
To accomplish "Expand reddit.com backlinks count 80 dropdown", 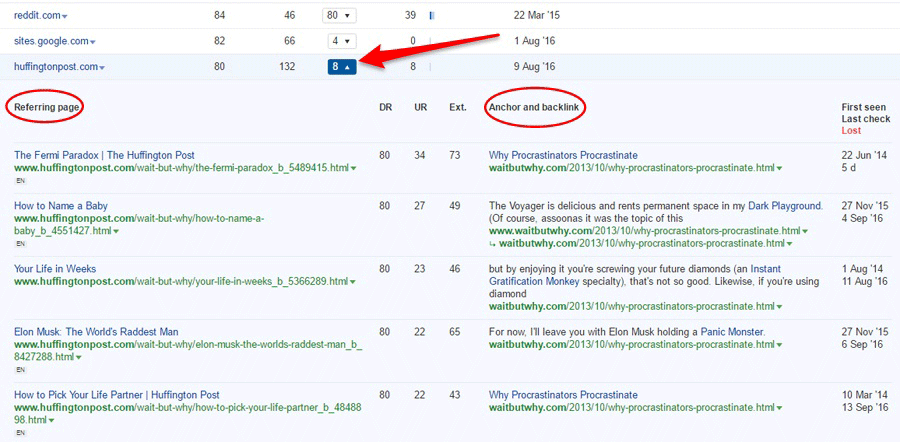I will point(339,15).
